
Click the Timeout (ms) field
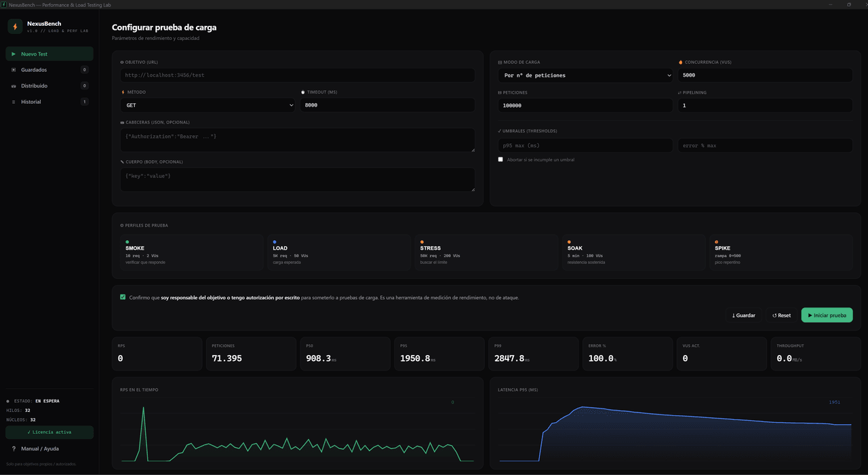coord(387,105)
